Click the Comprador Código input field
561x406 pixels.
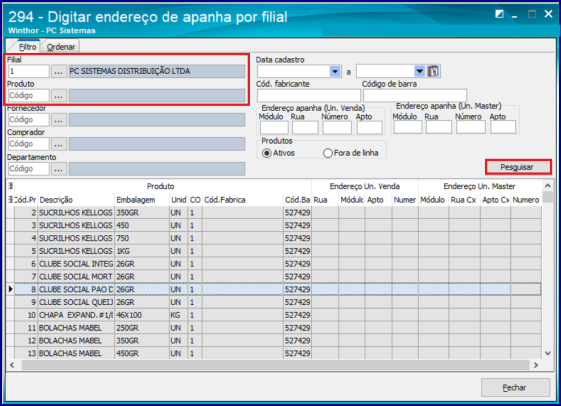[x=29, y=144]
